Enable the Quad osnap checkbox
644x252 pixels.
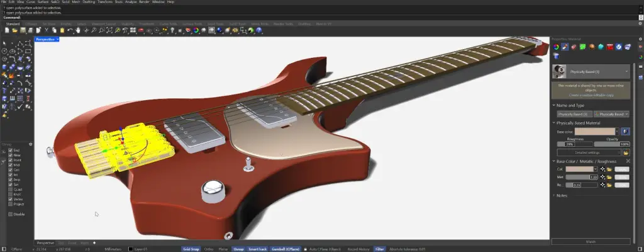click(x=10, y=190)
